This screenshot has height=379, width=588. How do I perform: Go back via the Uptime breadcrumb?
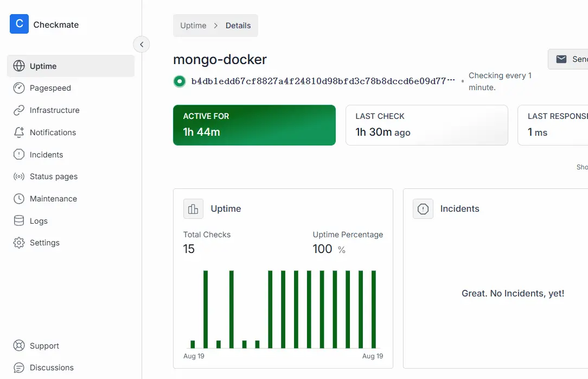point(193,26)
